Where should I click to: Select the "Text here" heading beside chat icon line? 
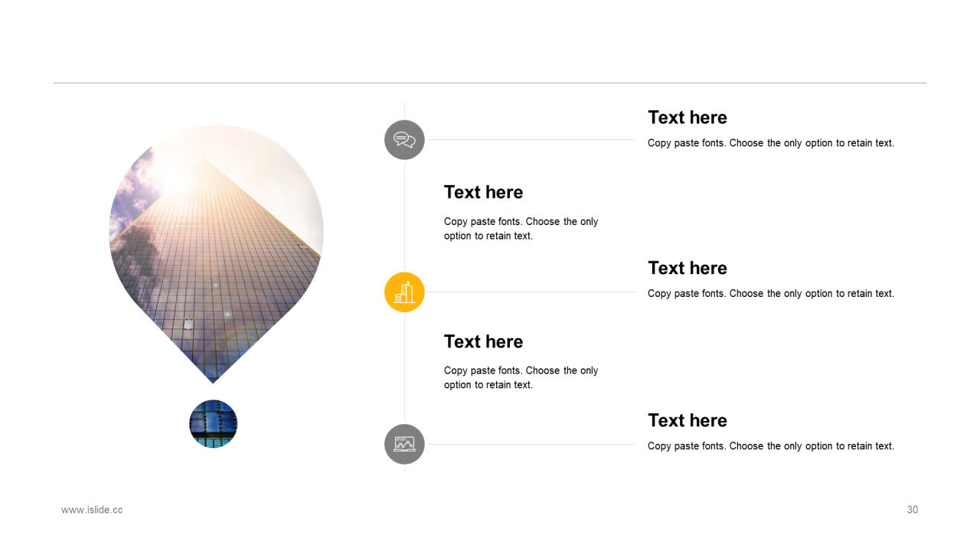688,117
